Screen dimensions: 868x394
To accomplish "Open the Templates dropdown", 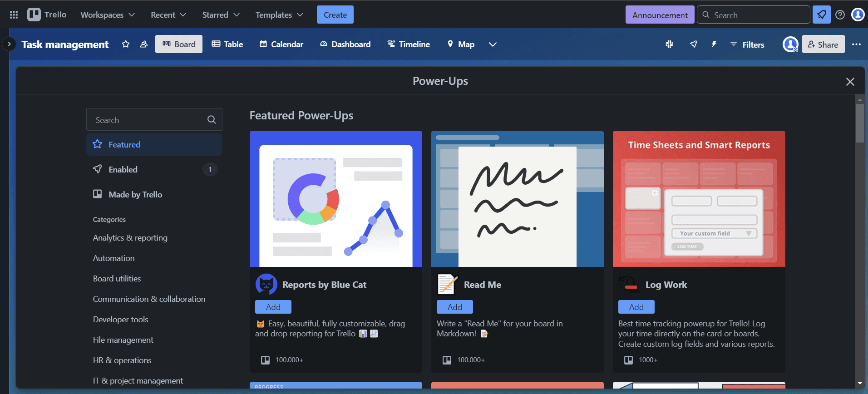I will 279,15.
